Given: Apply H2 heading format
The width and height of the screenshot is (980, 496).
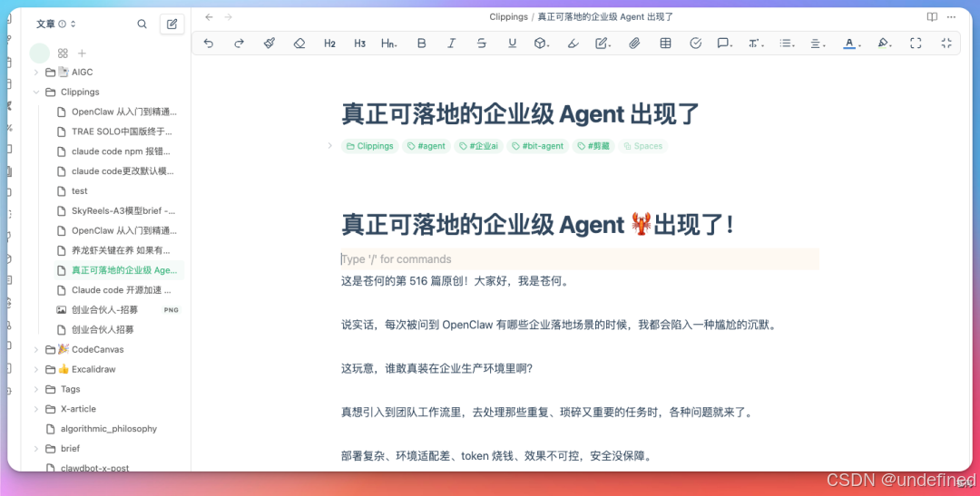Looking at the screenshot, I should coord(329,44).
